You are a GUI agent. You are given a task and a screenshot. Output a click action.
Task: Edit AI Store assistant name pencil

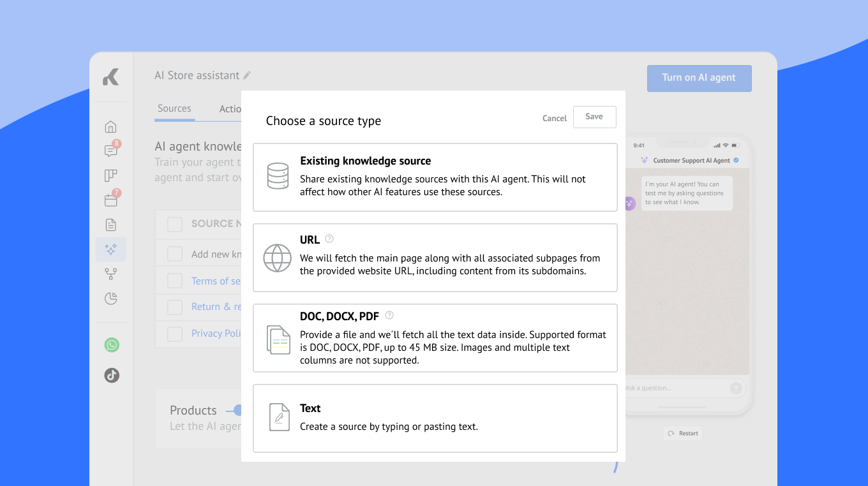tap(247, 75)
